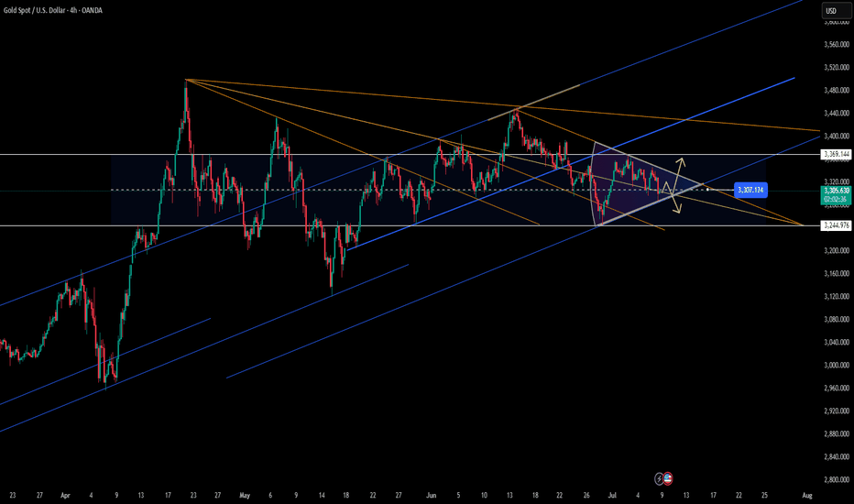Click the 3,040.000 price axis label
This screenshot has width=854, height=504.
[837, 342]
